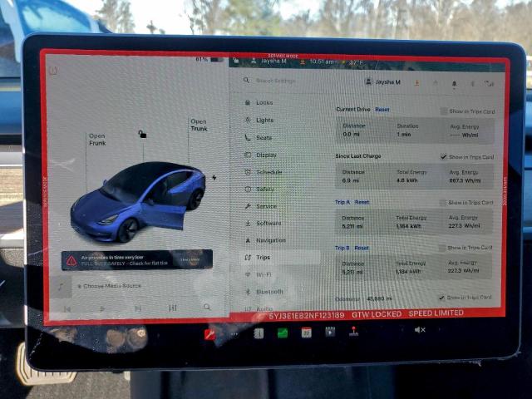Click the search magnifier icon in settings
This screenshot has width=532, height=399.
pos(246,80)
